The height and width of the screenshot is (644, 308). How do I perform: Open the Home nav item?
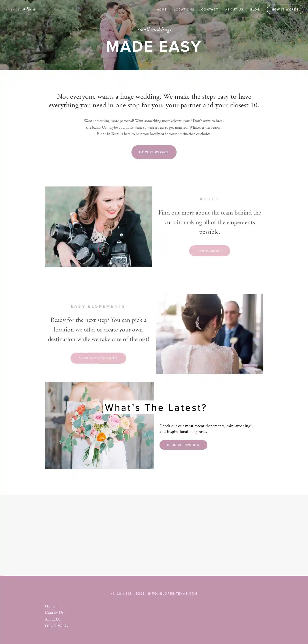162,10
